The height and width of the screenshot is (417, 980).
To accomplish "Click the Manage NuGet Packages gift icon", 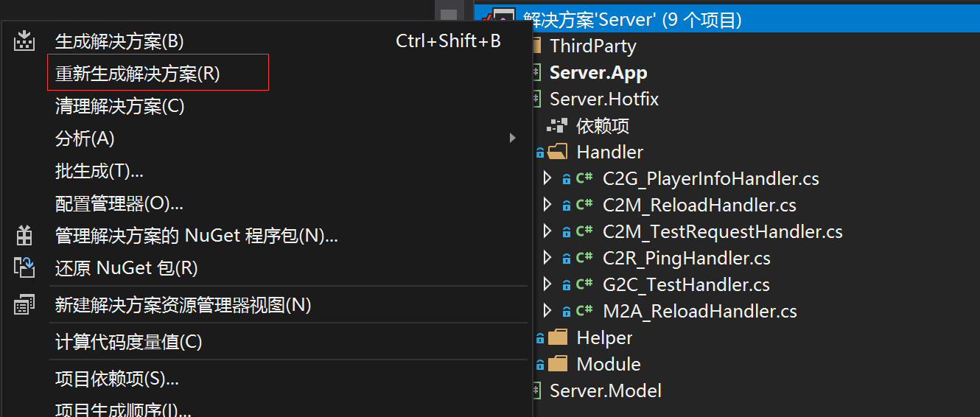I will pos(24,236).
